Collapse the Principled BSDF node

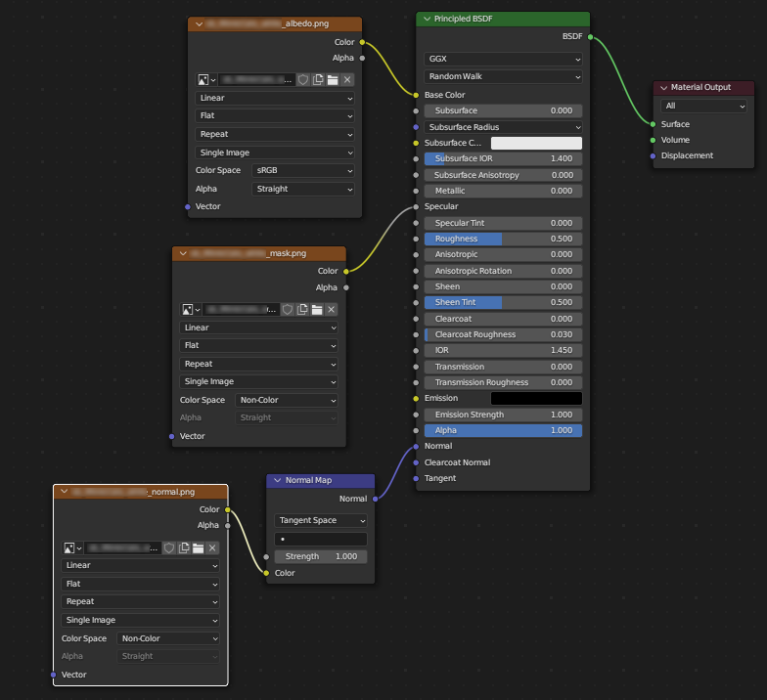[x=426, y=20]
